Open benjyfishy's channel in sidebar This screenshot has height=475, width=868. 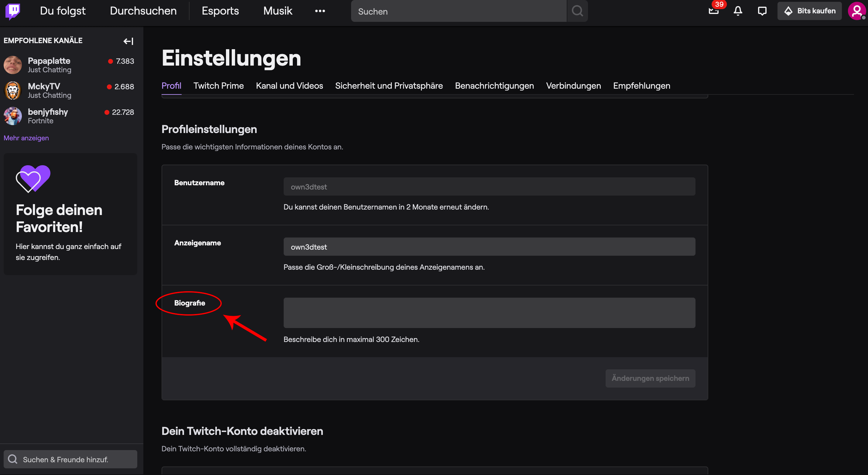(48, 112)
